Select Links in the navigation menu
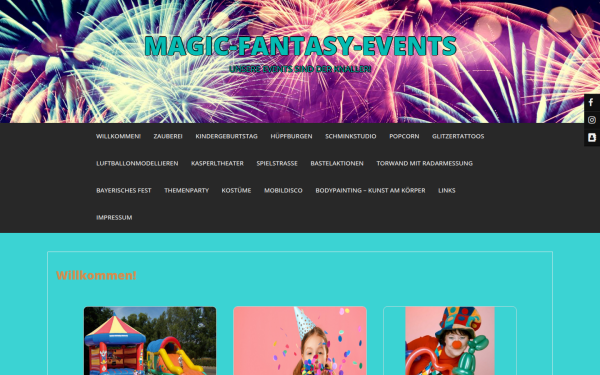The height and width of the screenshot is (375, 600). pos(447,191)
